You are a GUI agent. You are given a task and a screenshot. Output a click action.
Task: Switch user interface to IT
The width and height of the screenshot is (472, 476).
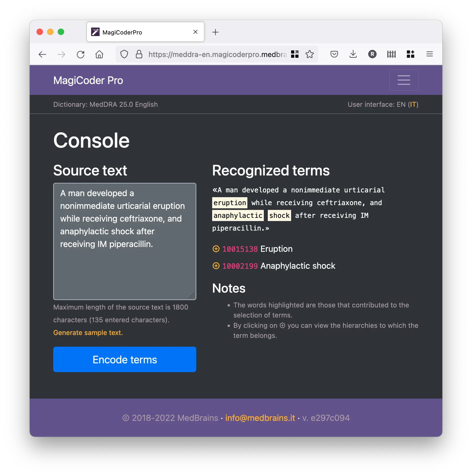(413, 104)
